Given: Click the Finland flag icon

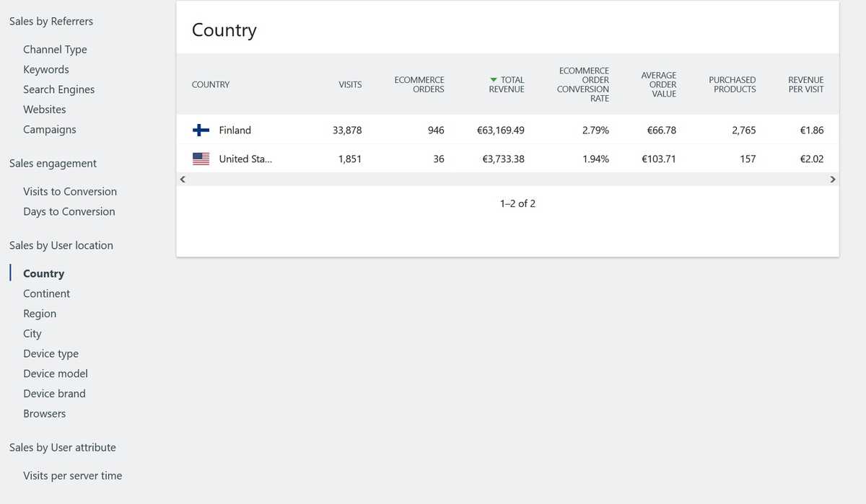Looking at the screenshot, I should 201,131.
